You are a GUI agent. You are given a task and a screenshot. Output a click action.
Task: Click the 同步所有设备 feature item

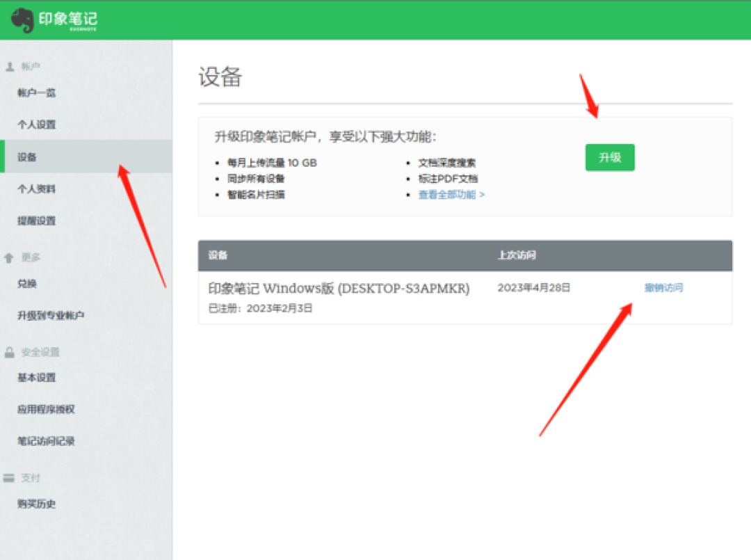pos(256,179)
